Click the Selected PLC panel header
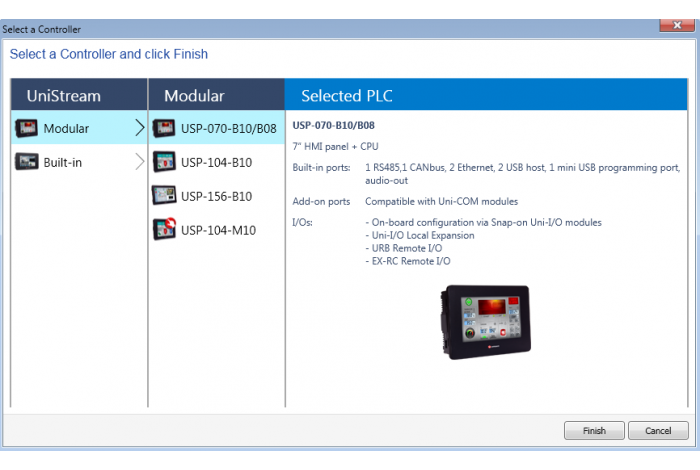 point(486,96)
